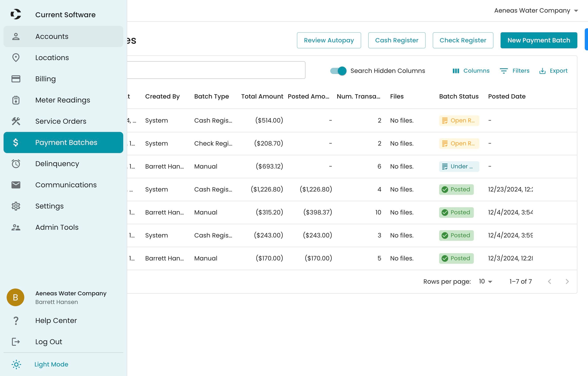Open the Columns chooser icon
The height and width of the screenshot is (376, 588).
456,71
